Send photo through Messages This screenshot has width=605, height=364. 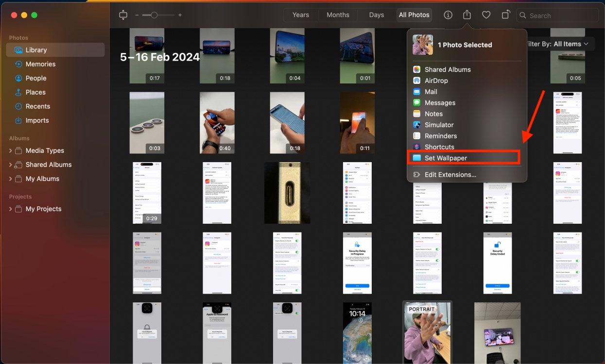(x=440, y=102)
